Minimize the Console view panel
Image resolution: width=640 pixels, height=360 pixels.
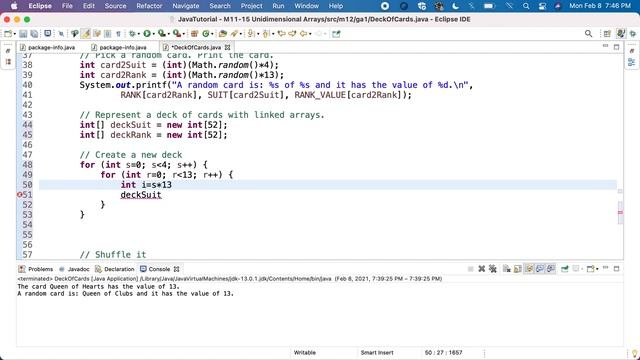605,268
